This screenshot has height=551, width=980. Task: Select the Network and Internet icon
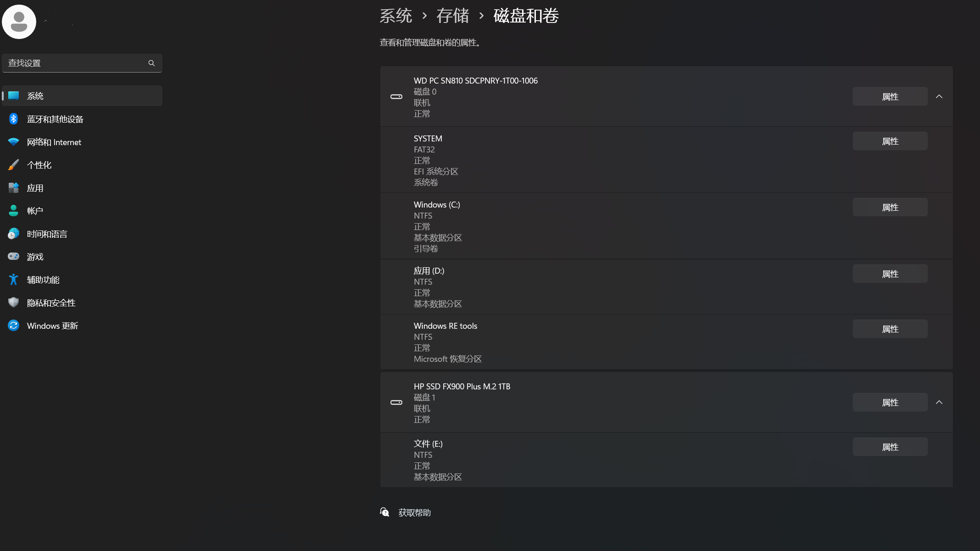pyautogui.click(x=14, y=142)
